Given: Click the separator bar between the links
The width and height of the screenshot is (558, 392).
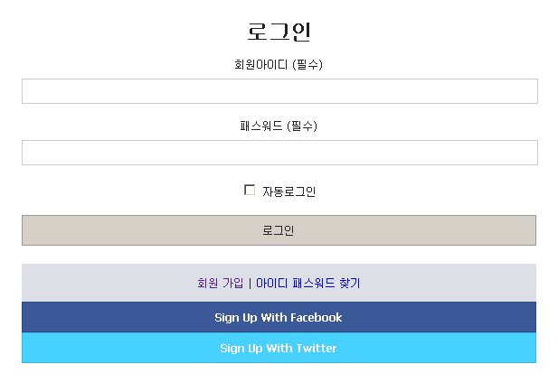Looking at the screenshot, I should click(x=250, y=283).
